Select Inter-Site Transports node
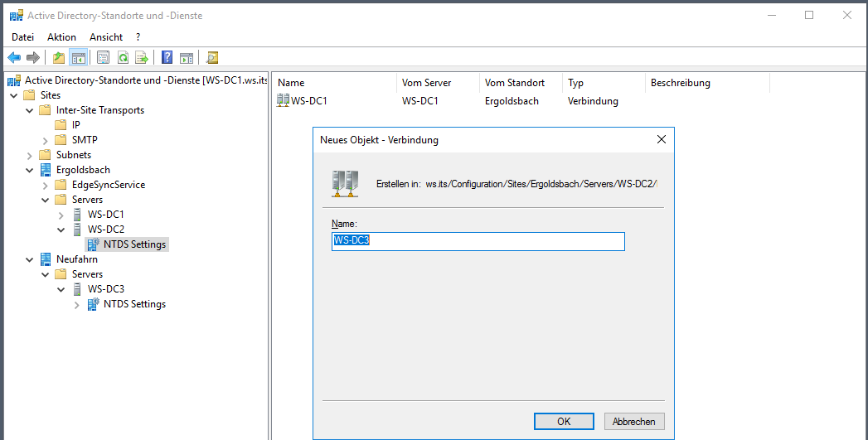Screen dimensions: 868x440 pos(92,110)
